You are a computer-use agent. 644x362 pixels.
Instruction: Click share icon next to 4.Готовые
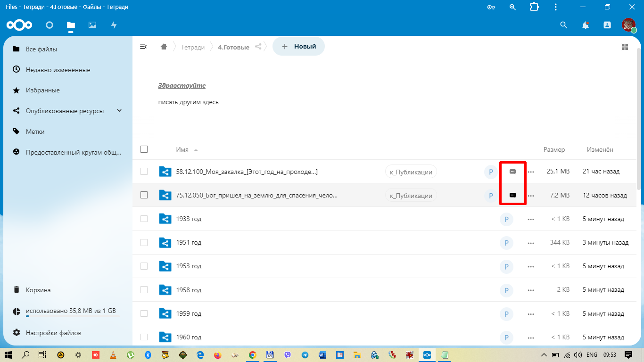tap(258, 47)
